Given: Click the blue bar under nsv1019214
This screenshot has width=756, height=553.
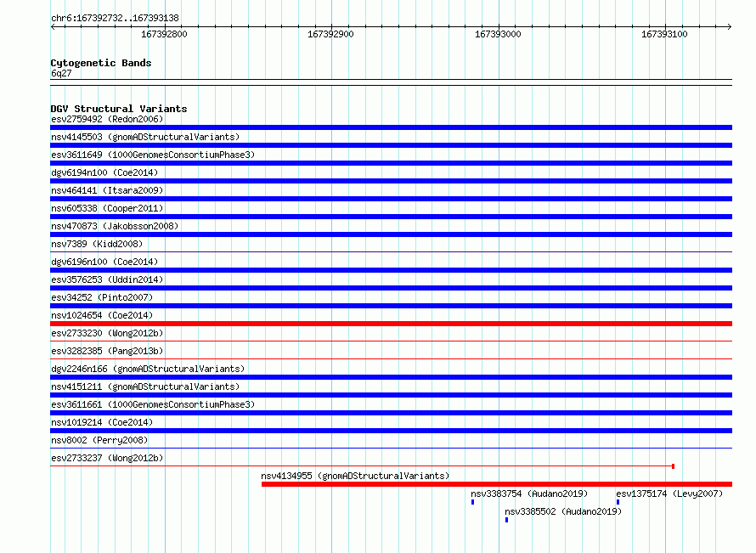Looking at the screenshot, I should (391, 431).
